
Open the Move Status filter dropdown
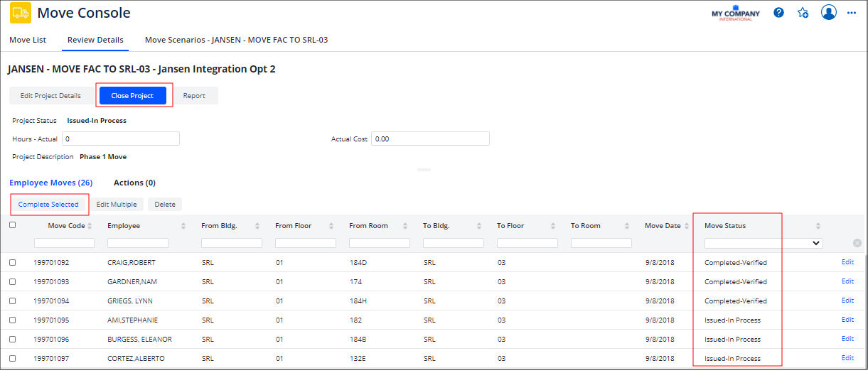click(763, 243)
